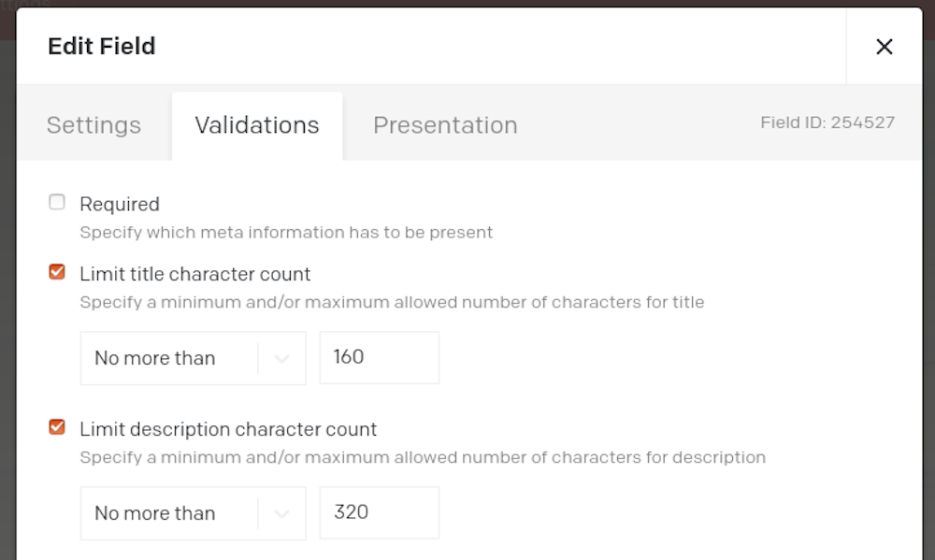This screenshot has height=560, width=935.
Task: Click the title character limit hint text
Action: pos(392,302)
